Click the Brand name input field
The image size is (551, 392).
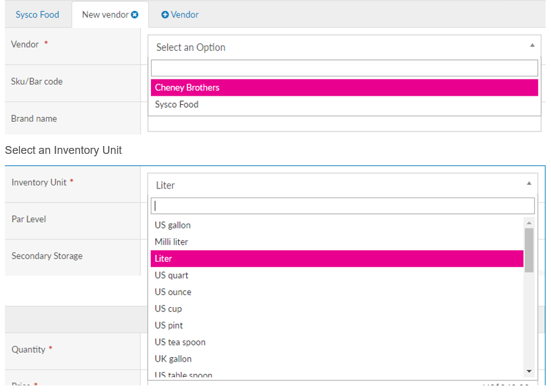coord(344,124)
